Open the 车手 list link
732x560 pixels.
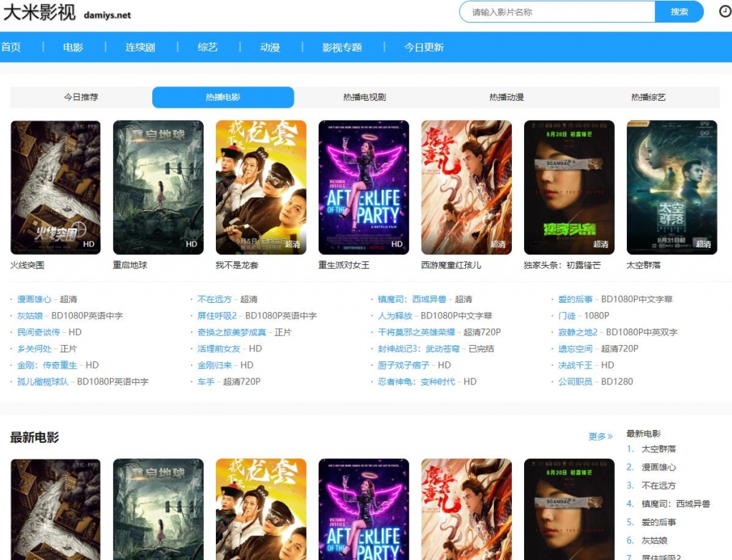coord(206,381)
